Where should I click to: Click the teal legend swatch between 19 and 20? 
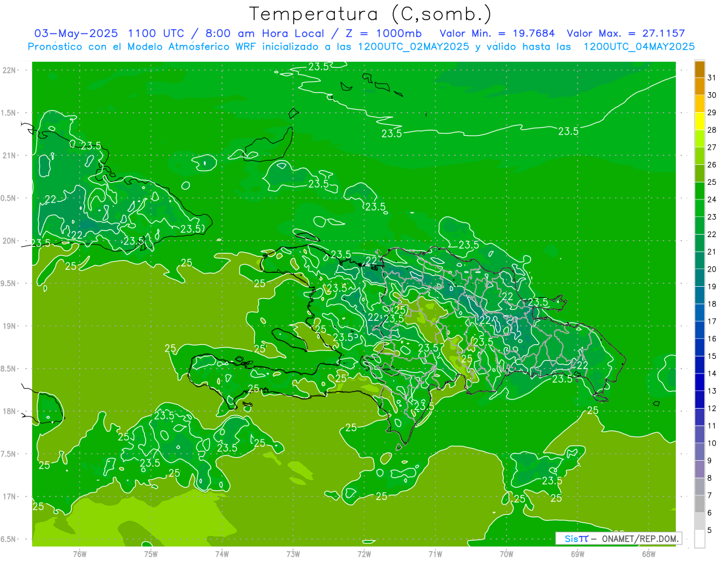(699, 278)
